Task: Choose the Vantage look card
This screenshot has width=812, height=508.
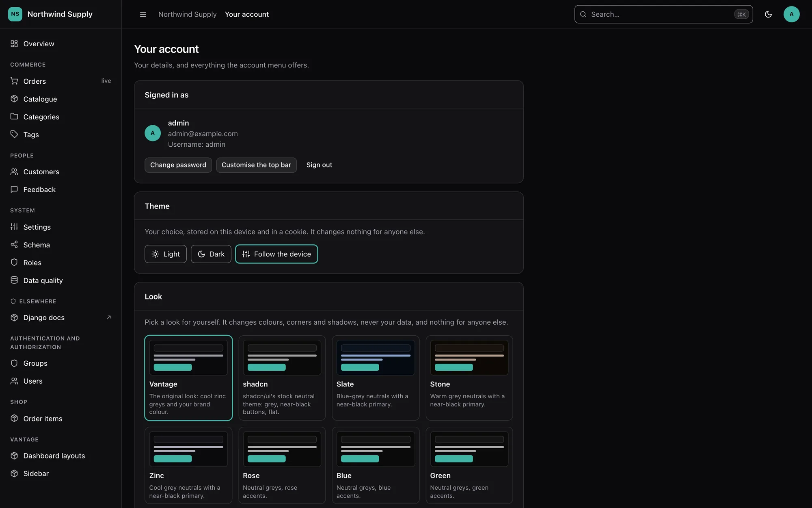Action: click(188, 378)
